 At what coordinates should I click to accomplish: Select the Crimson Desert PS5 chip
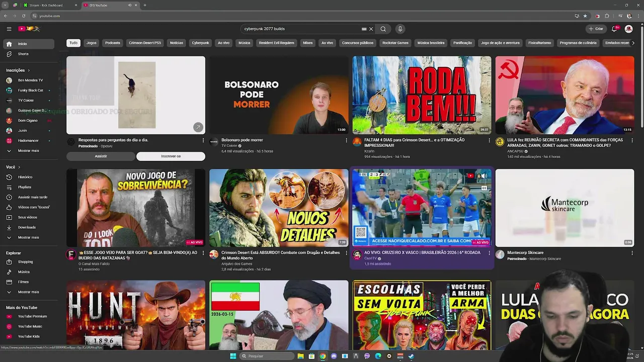pos(145,43)
